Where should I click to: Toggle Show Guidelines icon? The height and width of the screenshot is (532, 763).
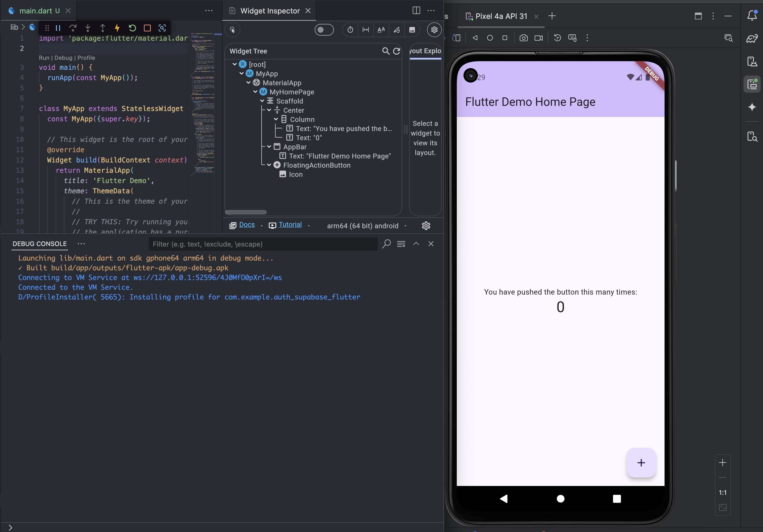point(365,30)
